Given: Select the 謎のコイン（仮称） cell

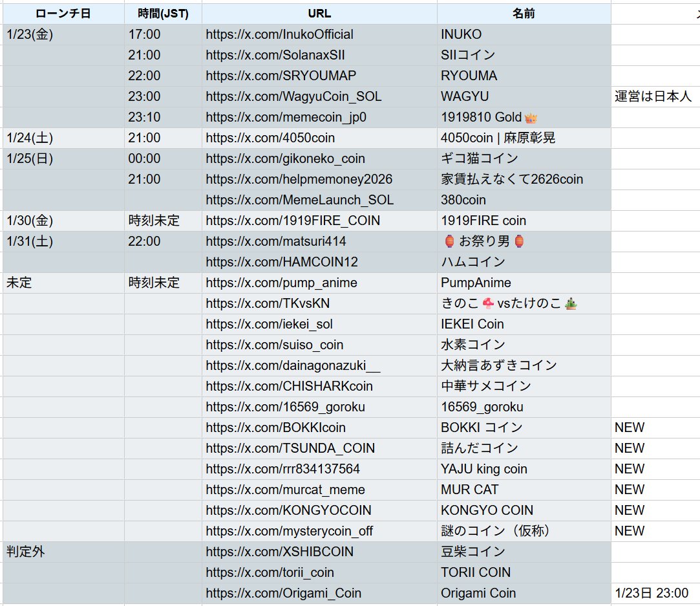Looking at the screenshot, I should [524, 531].
